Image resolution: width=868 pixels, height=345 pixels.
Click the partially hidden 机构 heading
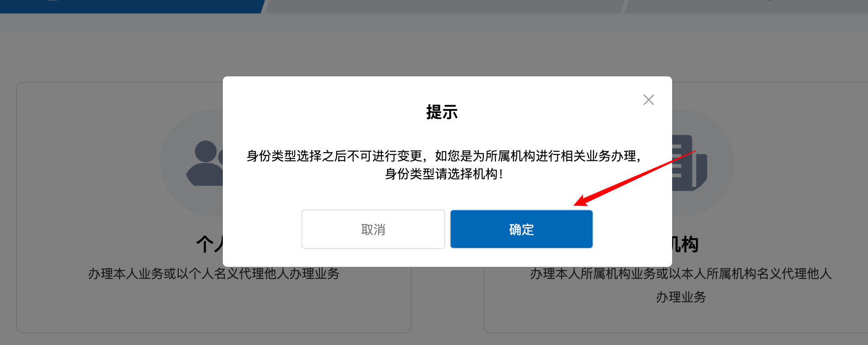685,245
